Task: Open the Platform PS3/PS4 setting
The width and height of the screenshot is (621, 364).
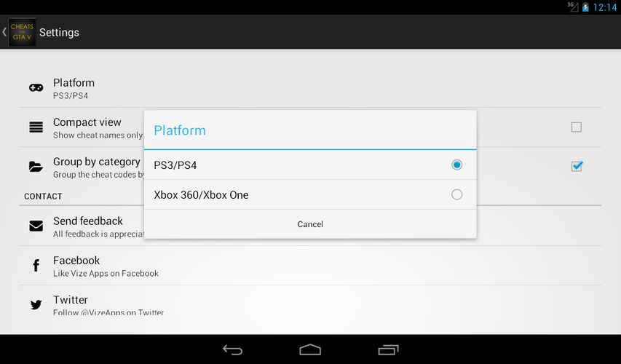Action: click(310, 88)
